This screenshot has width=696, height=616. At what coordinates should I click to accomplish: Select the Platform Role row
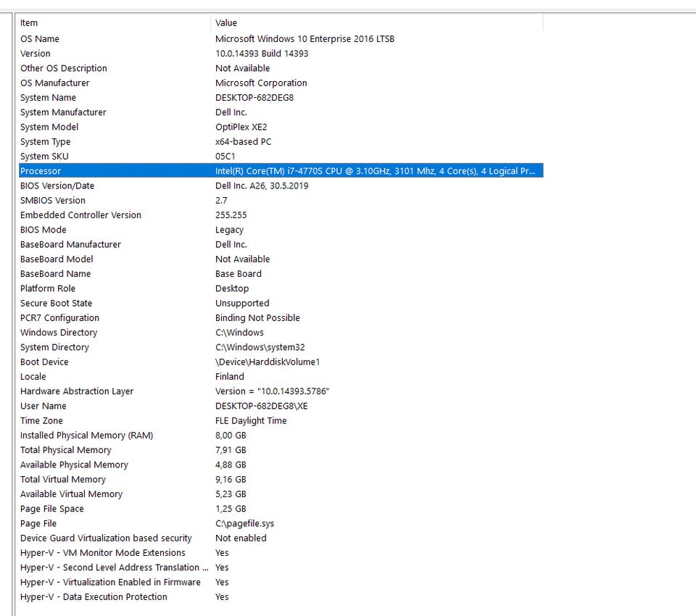click(x=281, y=288)
